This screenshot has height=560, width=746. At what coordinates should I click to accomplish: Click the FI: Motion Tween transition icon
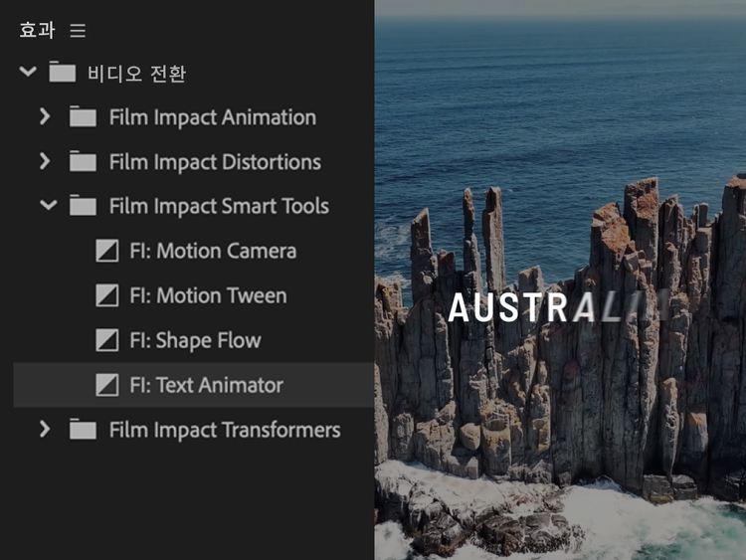(107, 295)
